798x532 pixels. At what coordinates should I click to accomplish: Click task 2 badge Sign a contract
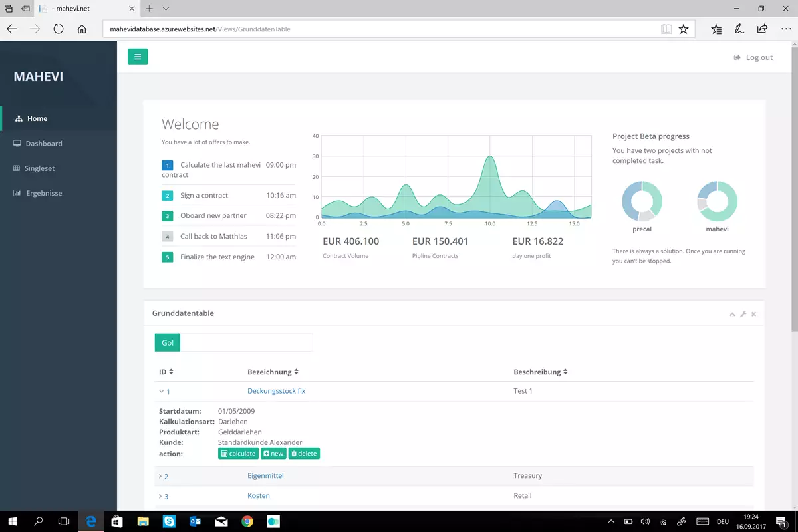click(168, 196)
